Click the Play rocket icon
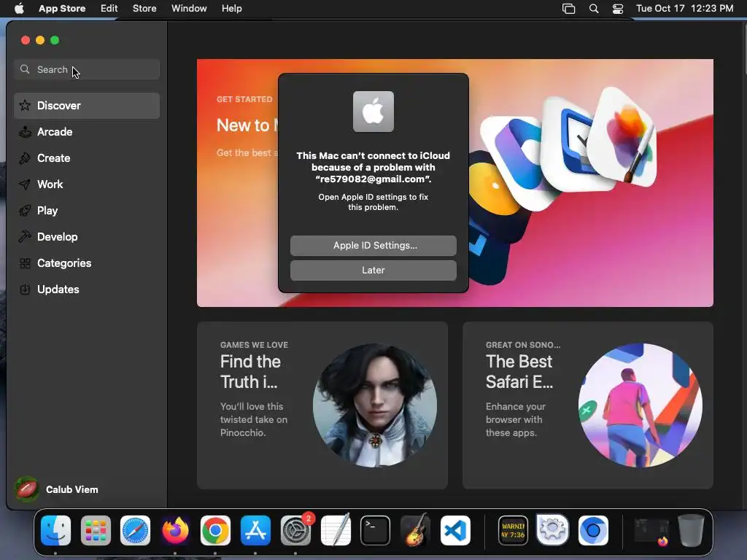The image size is (747, 560). (25, 210)
